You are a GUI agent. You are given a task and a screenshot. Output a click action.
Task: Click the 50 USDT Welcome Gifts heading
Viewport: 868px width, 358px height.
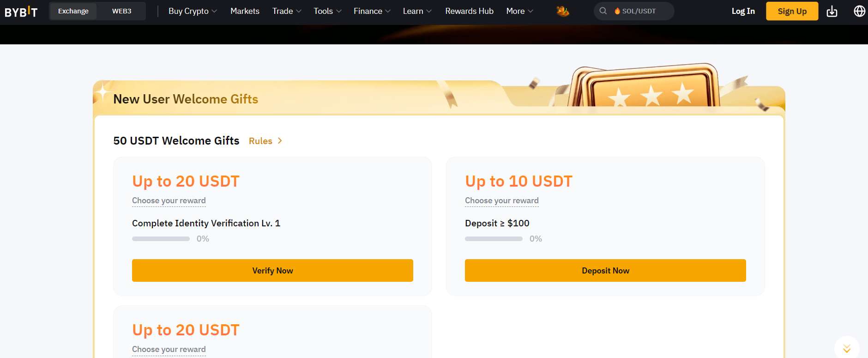[x=176, y=140]
